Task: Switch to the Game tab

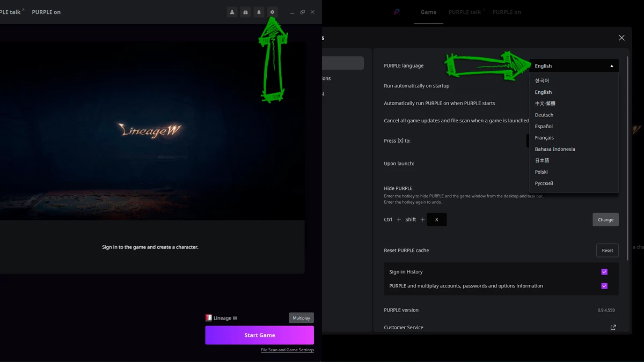Action: tap(428, 12)
